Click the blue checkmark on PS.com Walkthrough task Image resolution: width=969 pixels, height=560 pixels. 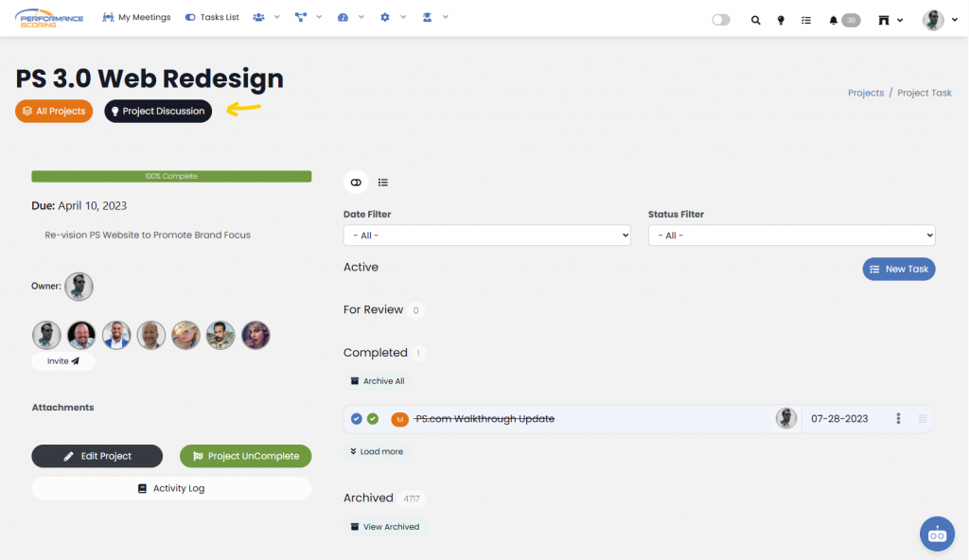coord(355,418)
